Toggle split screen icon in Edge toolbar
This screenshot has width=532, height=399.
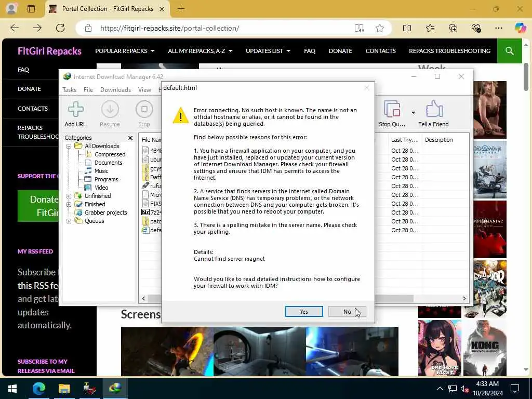click(x=407, y=28)
